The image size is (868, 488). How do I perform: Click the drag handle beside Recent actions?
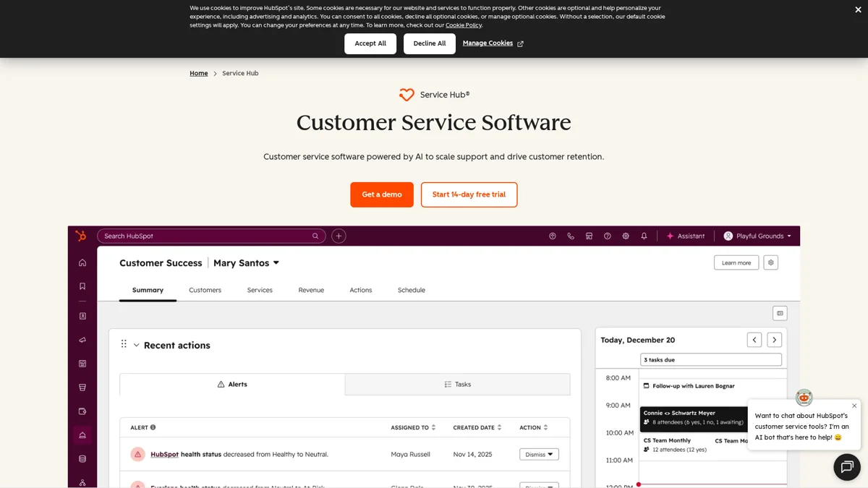124,344
